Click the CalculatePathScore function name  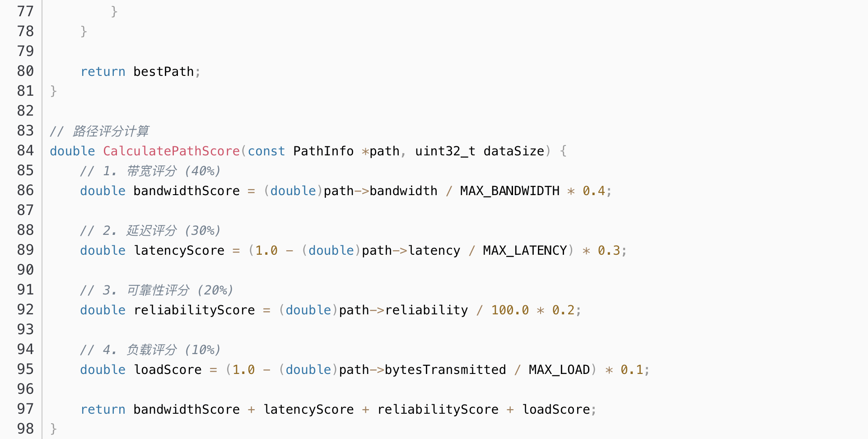pos(171,151)
